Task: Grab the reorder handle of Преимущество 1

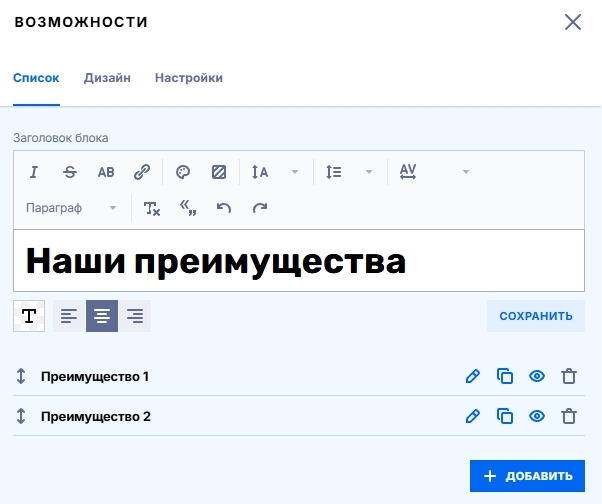Action: tap(21, 376)
